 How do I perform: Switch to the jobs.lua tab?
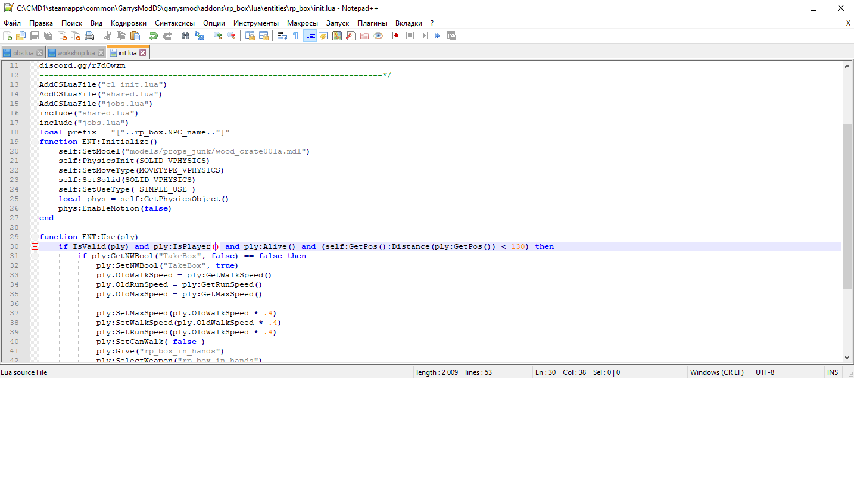point(23,53)
